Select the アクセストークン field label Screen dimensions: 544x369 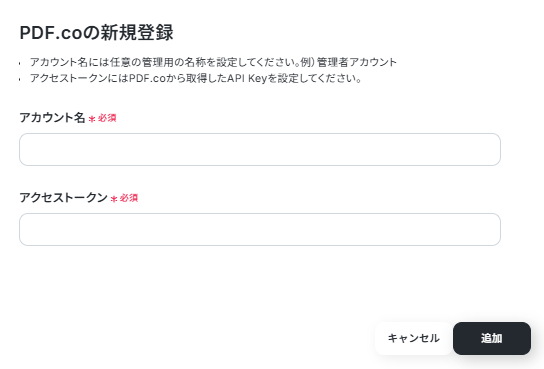(x=63, y=198)
